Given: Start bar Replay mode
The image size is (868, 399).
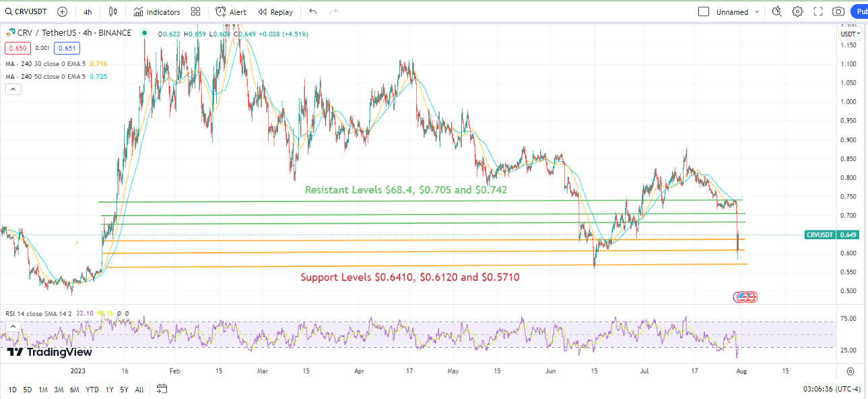Looking at the screenshot, I should point(275,11).
